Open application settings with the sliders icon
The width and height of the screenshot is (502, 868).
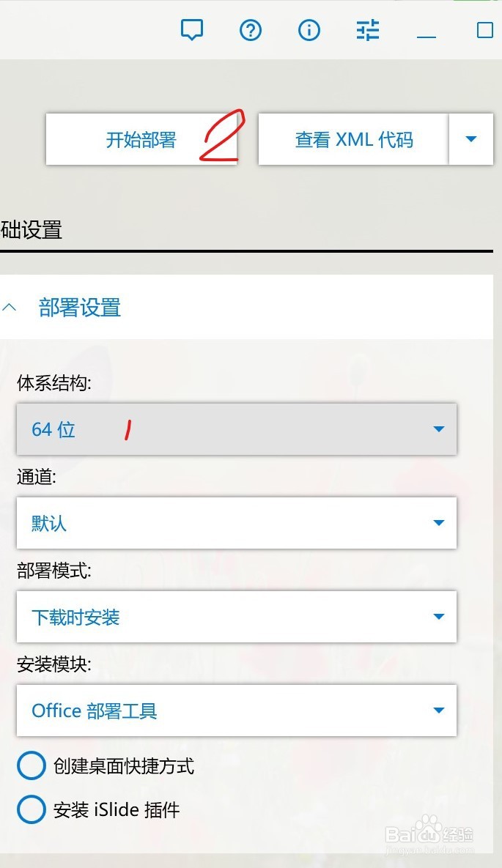[x=366, y=30]
